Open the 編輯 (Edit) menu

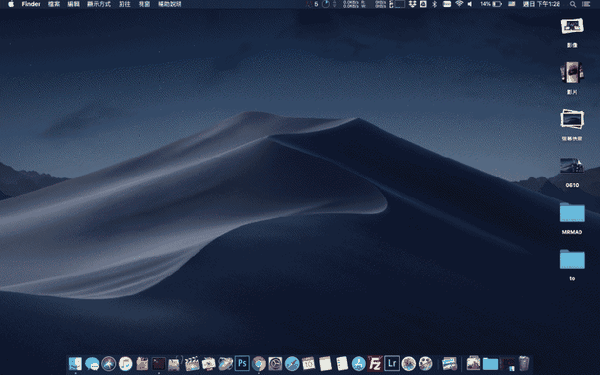click(73, 4)
